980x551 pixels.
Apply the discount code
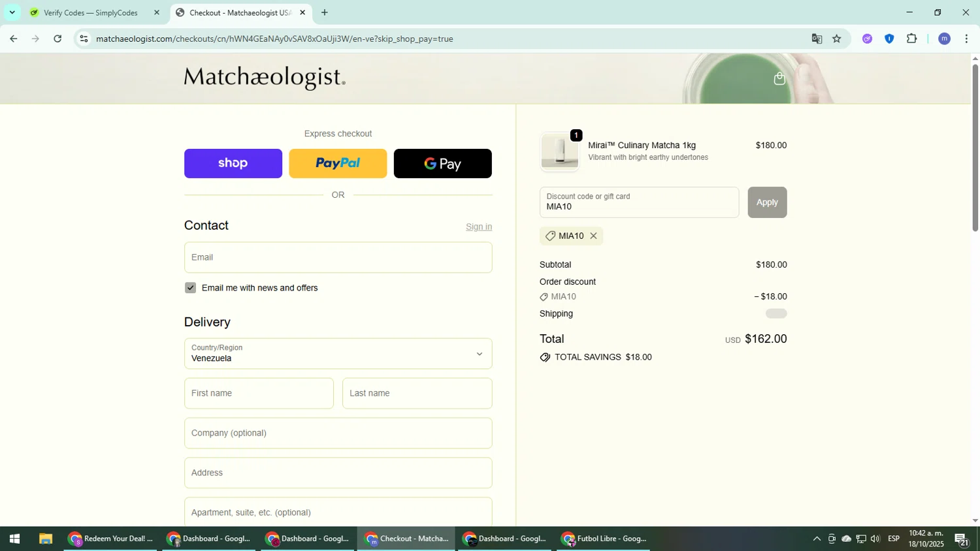767,202
